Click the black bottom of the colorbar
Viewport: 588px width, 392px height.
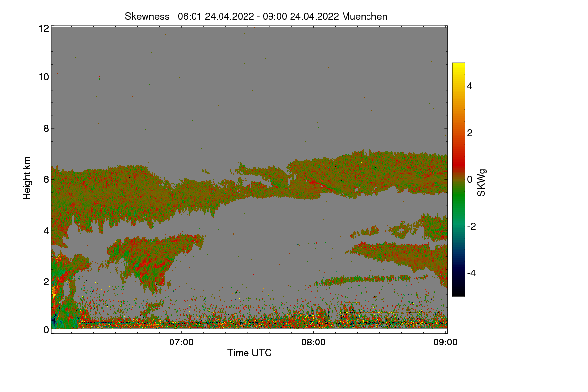458,291
